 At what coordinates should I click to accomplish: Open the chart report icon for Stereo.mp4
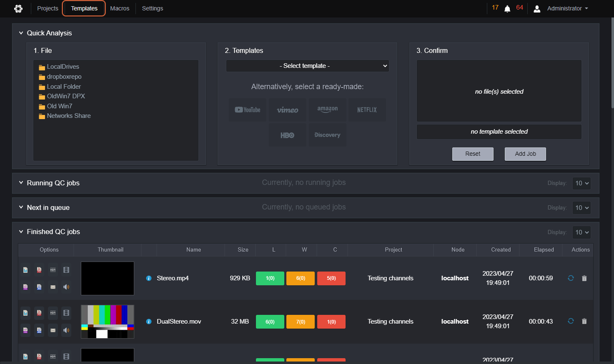(25, 270)
